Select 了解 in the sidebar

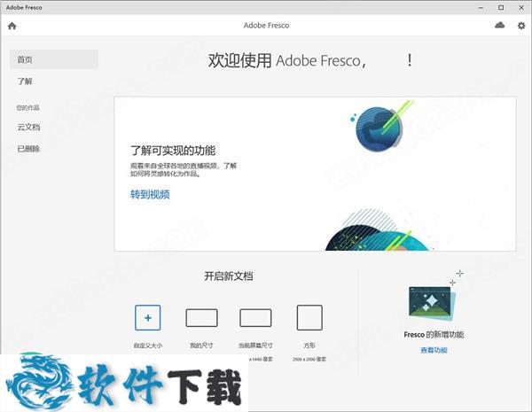(25, 82)
